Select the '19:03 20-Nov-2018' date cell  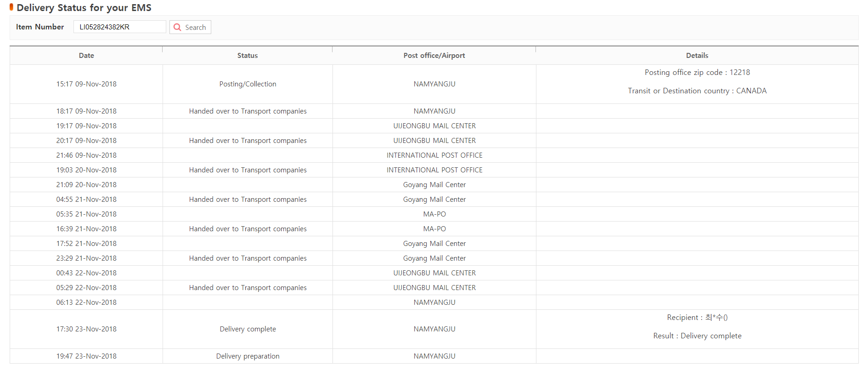coord(86,170)
